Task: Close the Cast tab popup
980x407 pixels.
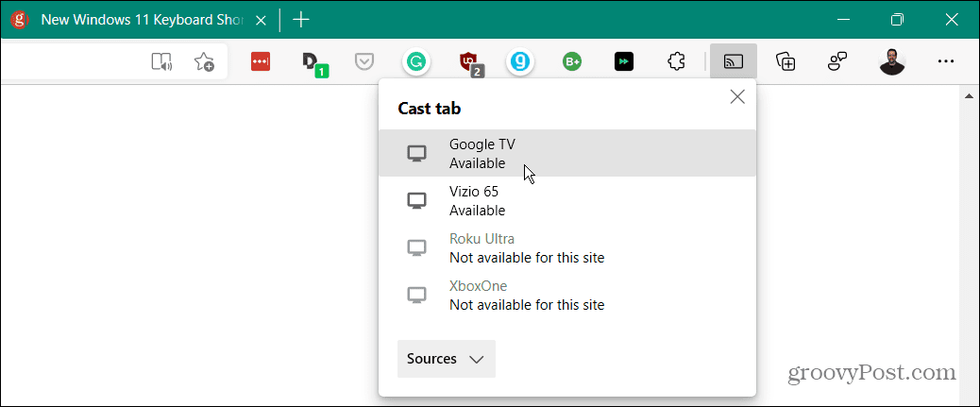Action: click(737, 96)
